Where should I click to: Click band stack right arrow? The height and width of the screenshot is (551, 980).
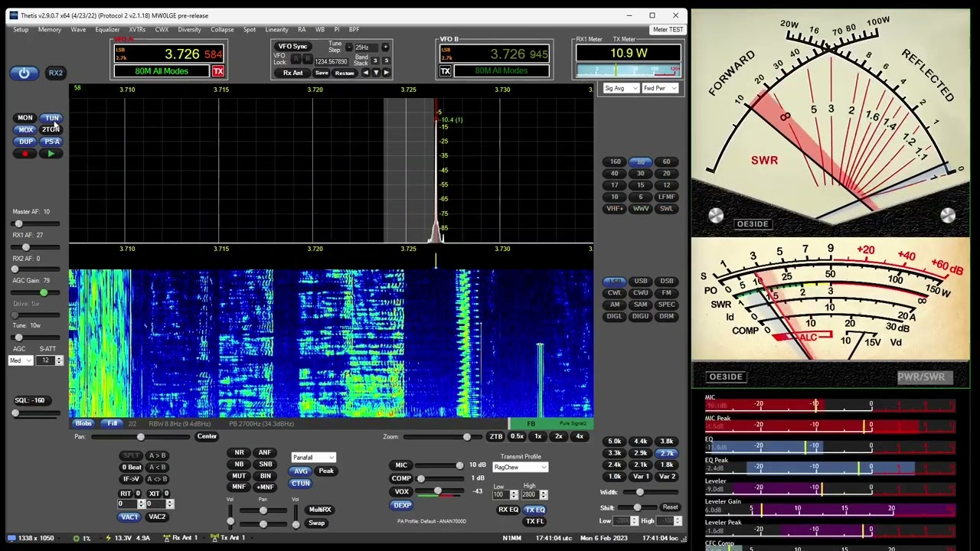386,73
